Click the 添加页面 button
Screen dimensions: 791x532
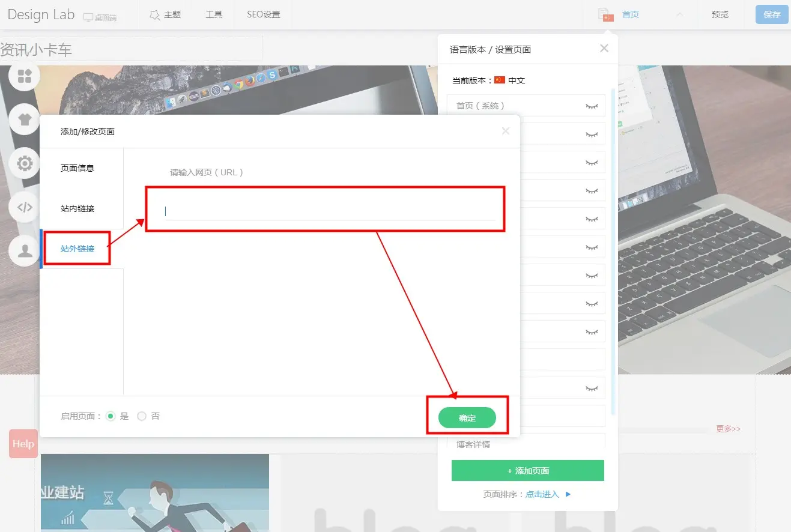click(527, 471)
